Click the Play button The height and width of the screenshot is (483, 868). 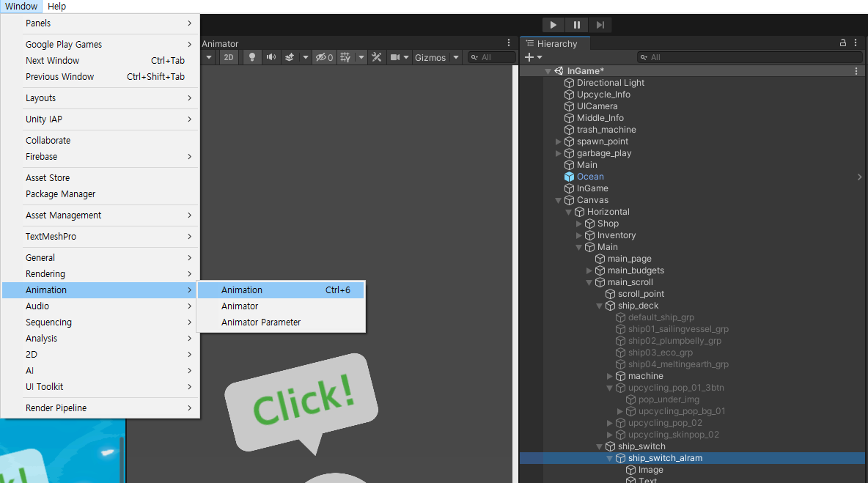(x=553, y=25)
